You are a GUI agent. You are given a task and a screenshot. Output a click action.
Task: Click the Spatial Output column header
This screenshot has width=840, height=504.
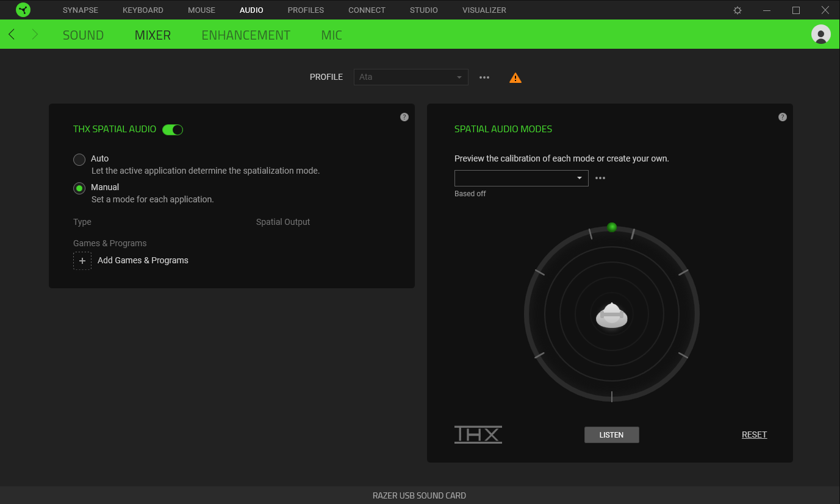[x=283, y=222]
